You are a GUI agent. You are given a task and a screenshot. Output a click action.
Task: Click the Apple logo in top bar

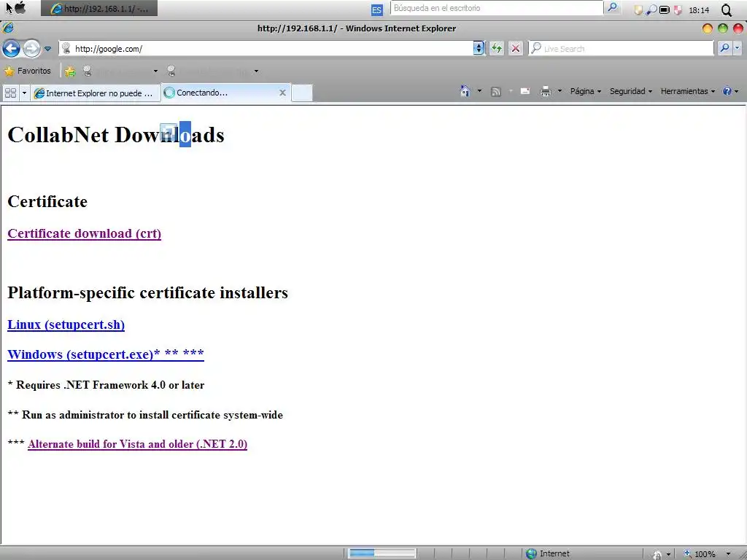[x=20, y=8]
